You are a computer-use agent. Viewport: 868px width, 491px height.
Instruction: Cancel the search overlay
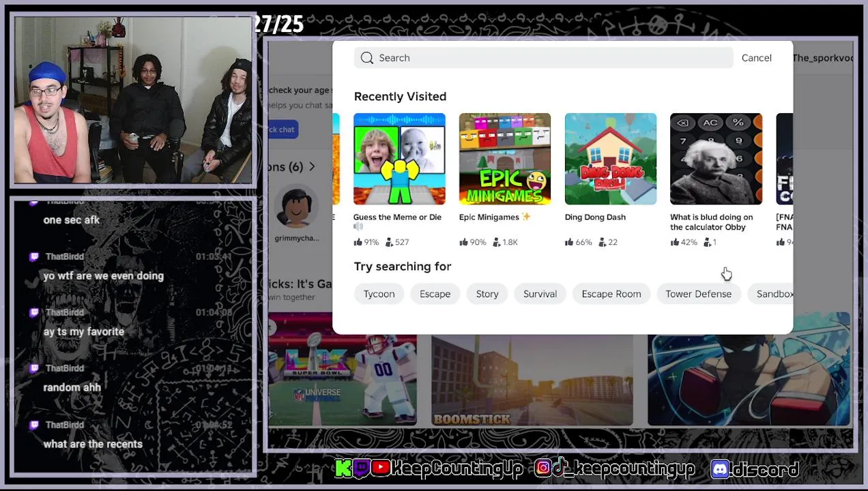[756, 58]
